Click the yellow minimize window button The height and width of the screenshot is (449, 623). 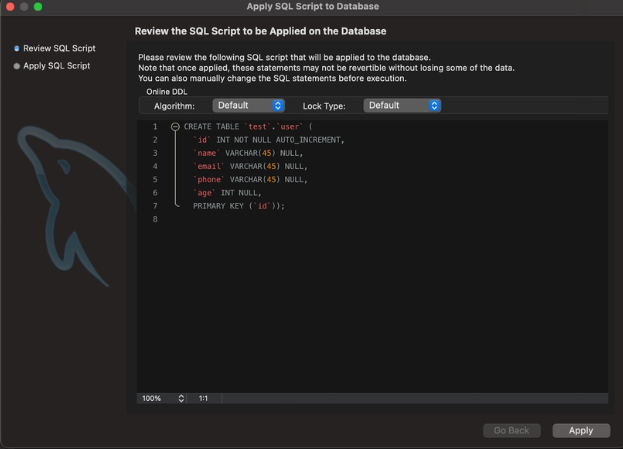pyautogui.click(x=24, y=7)
